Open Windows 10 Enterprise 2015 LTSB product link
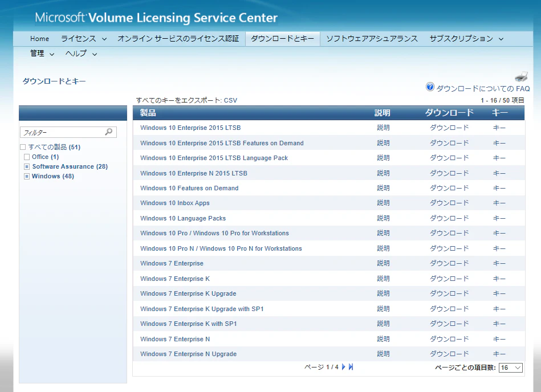The image size is (541, 392). [190, 128]
